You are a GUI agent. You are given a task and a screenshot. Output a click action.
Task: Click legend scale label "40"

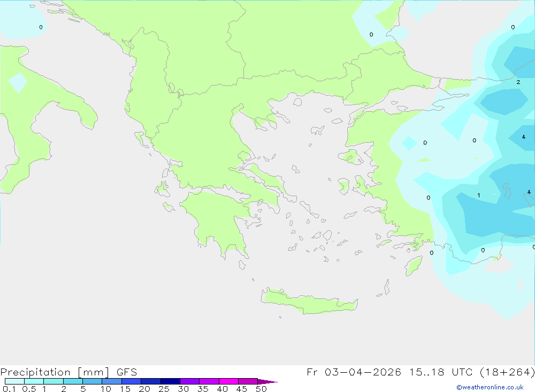pyautogui.click(x=222, y=389)
